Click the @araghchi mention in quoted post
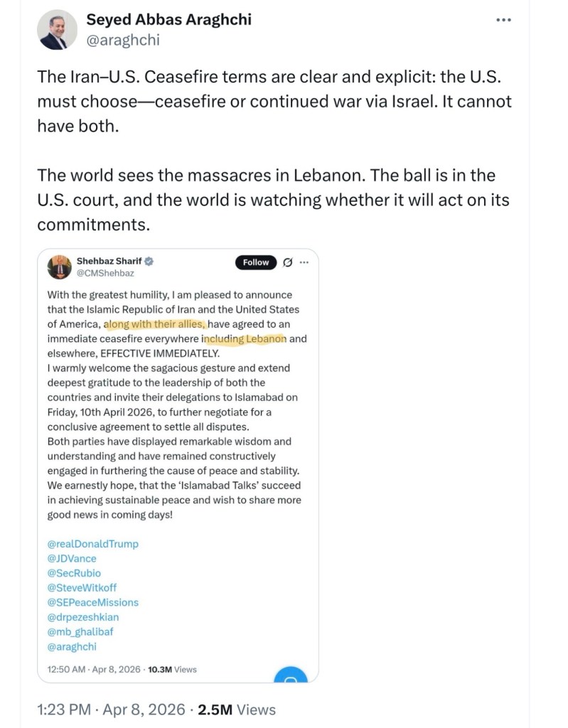568x728 pixels. (x=72, y=647)
